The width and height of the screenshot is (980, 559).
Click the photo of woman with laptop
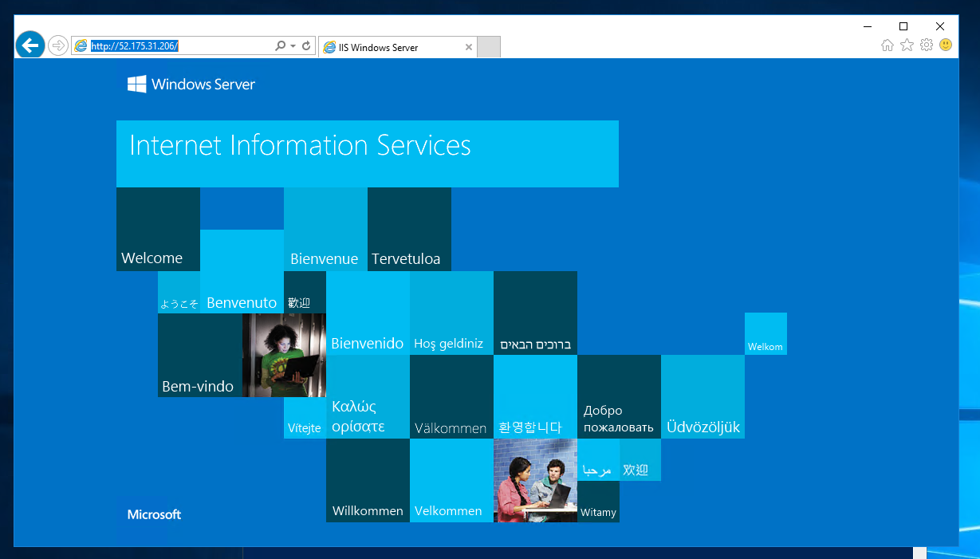(284, 355)
